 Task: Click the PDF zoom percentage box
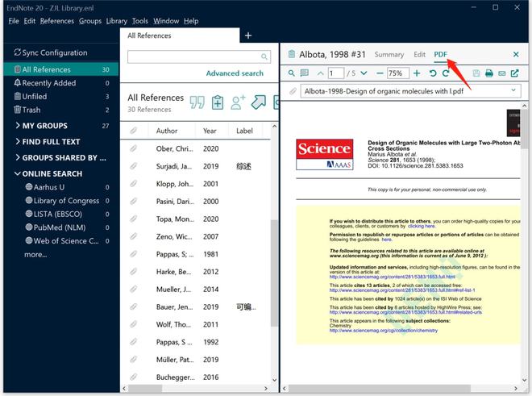[397, 73]
